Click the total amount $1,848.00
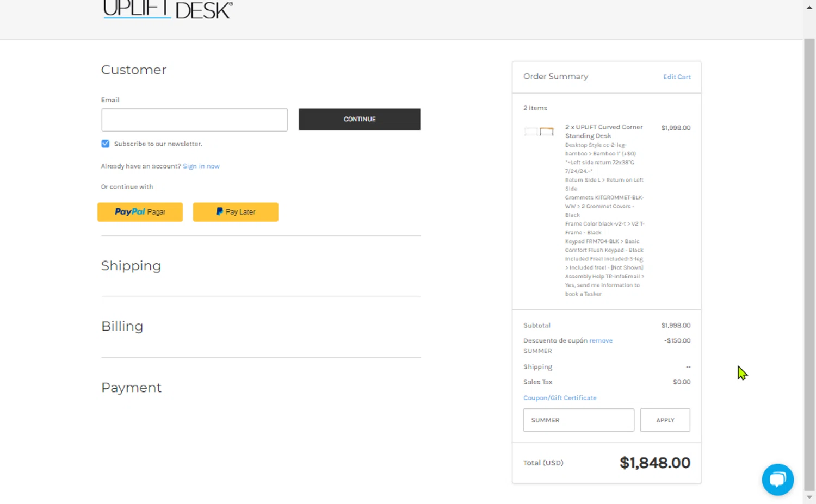The height and width of the screenshot is (504, 816). point(655,463)
